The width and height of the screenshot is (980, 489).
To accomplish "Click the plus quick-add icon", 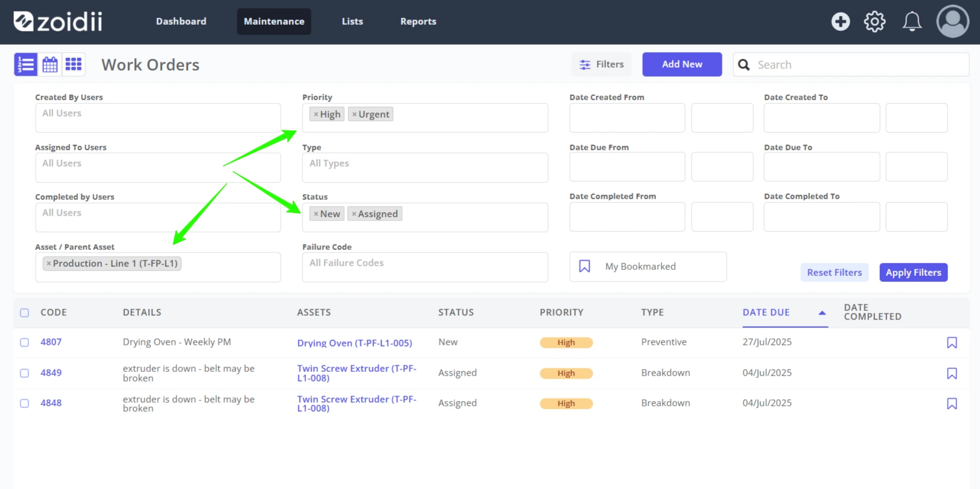I will click(840, 22).
